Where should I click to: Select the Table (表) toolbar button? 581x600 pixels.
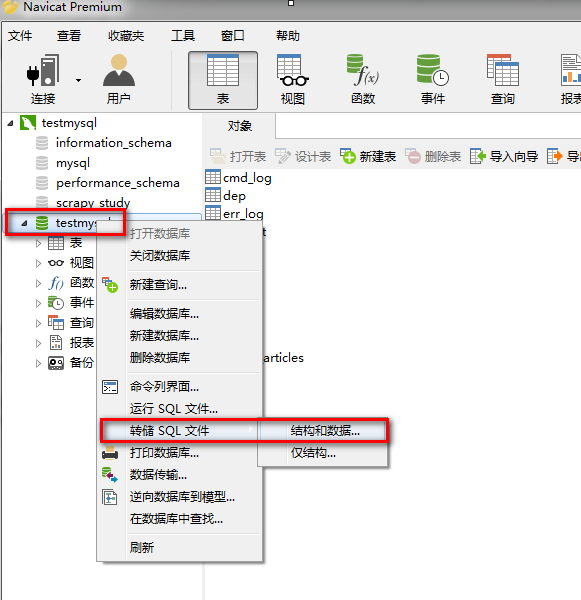point(223,80)
